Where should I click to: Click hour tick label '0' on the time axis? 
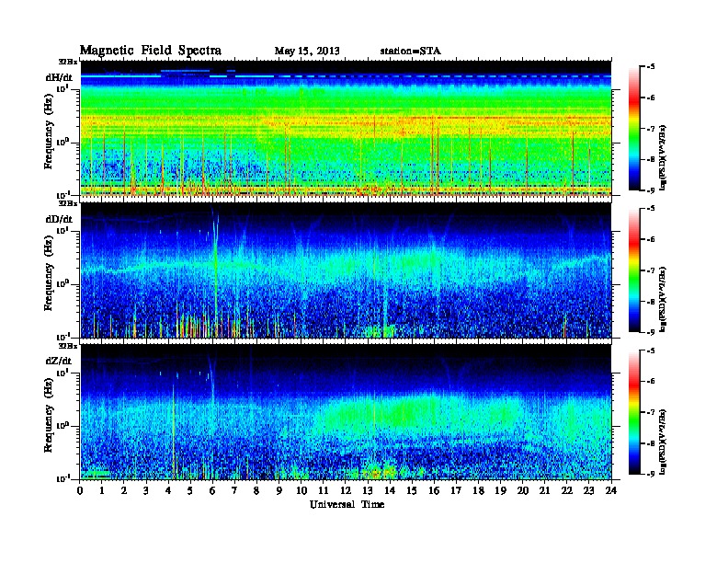click(80, 491)
